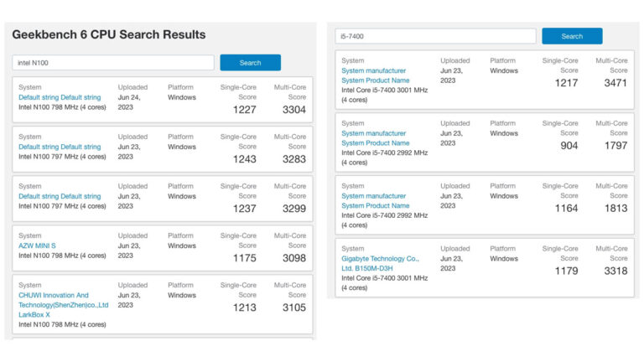Click the 'Geekbench 6 CPU Search Results' heading
644x362 pixels.
pyautogui.click(x=109, y=34)
